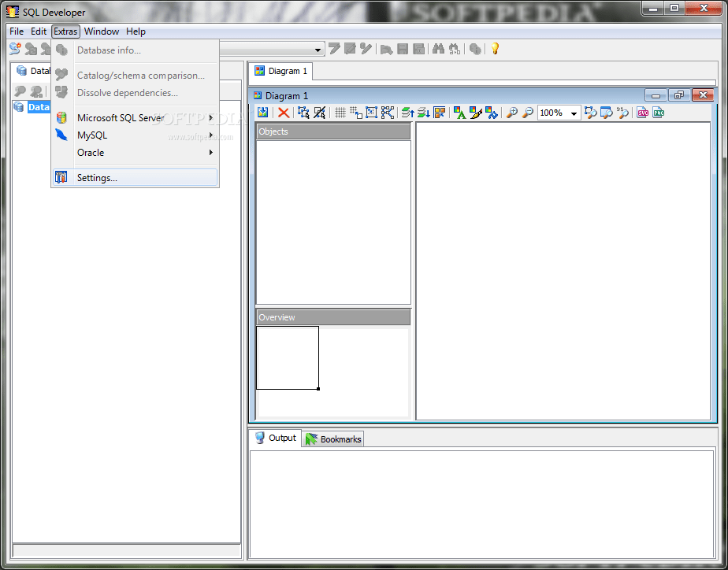
Task: Click the grayed connect icon in Database panel
Action: pyautogui.click(x=20, y=91)
